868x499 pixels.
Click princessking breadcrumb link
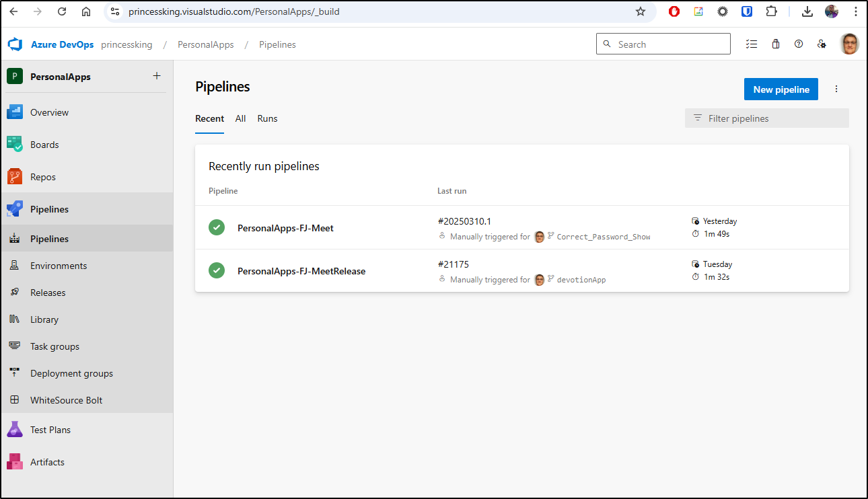[126, 44]
